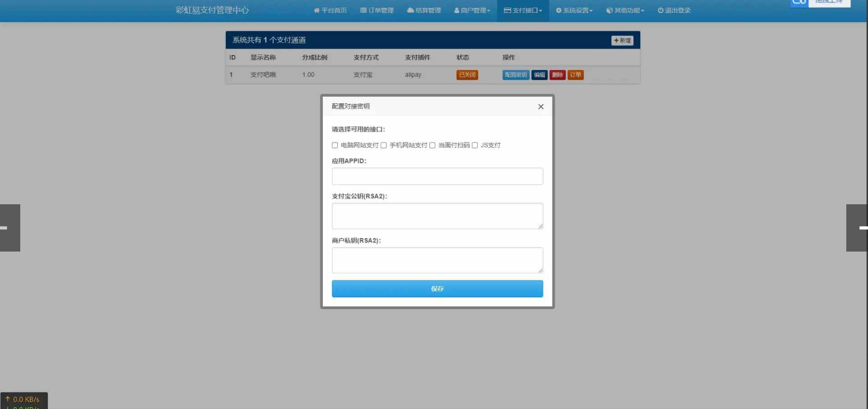
Task: Click the 商户私钥(RSA2) text area
Action: (437, 260)
